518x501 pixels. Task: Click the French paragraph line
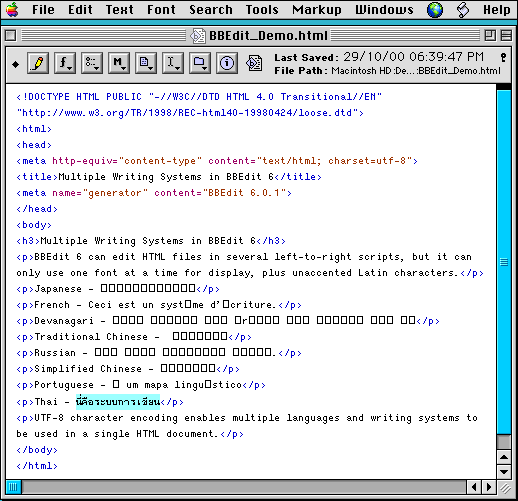point(159,305)
